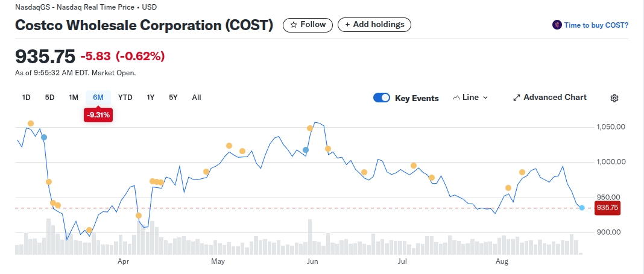
Task: Click the Add holdings button
Action: pos(374,25)
